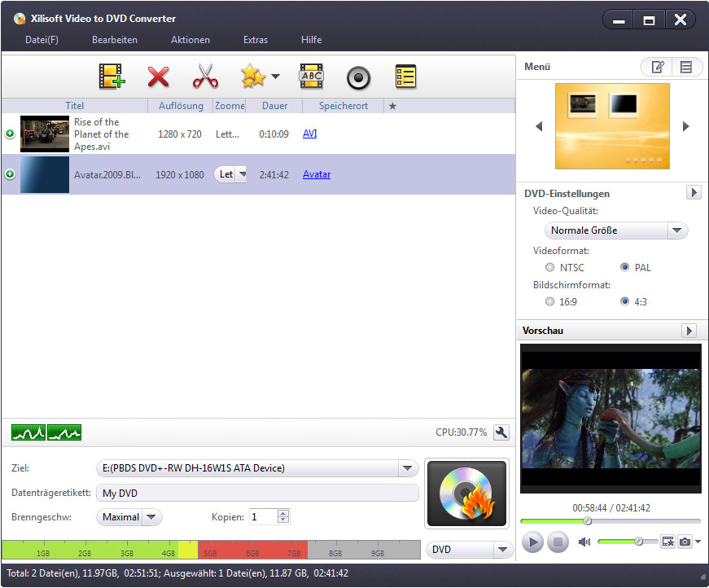Sort by Speicherort column header
This screenshot has width=709, height=588.
point(344,106)
